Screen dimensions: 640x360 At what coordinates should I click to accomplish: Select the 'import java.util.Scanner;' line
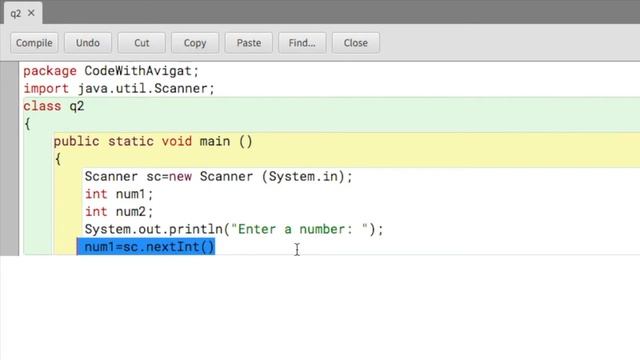tap(119, 89)
